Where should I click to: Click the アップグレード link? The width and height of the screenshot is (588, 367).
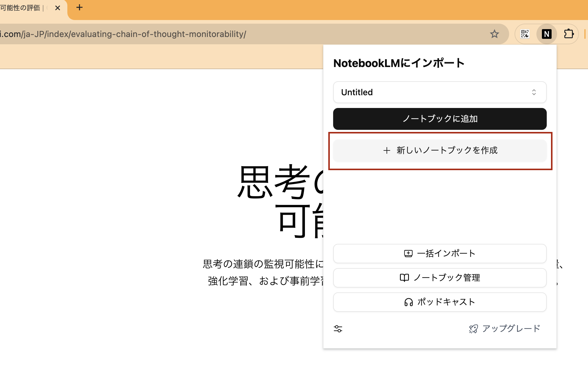pos(511,329)
